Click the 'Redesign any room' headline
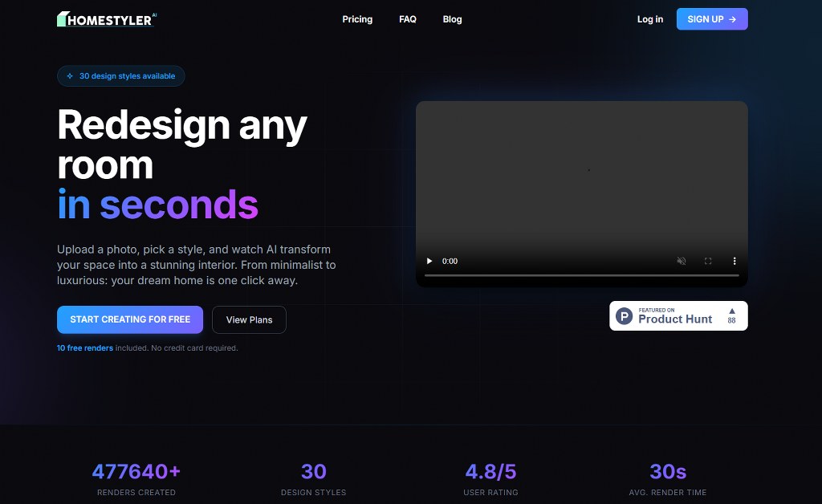The image size is (822, 504). tap(182, 144)
